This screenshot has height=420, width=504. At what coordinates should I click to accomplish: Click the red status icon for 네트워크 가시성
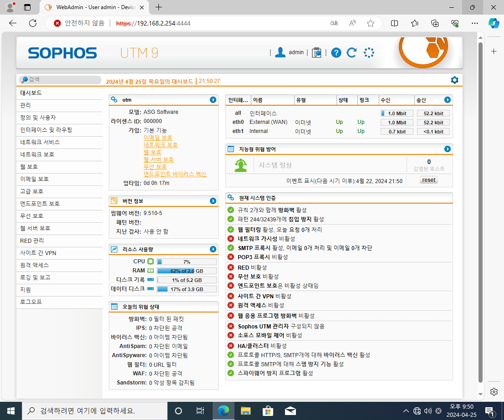pyautogui.click(x=230, y=239)
